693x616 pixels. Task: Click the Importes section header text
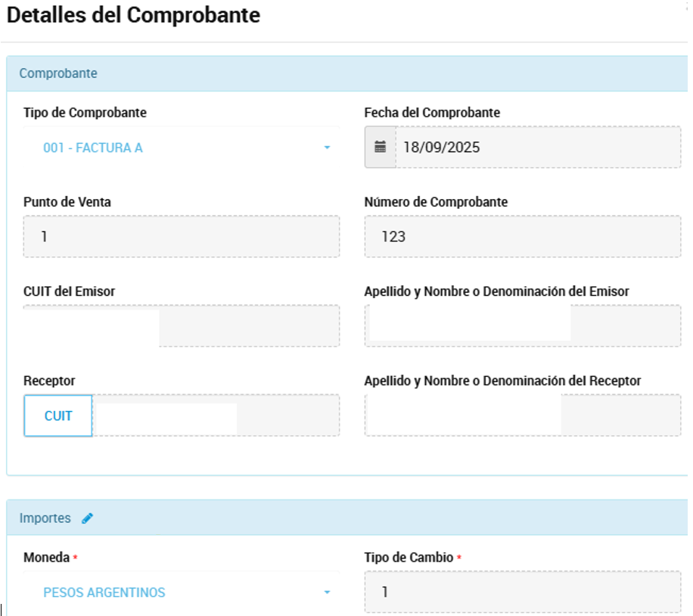pos(45,518)
